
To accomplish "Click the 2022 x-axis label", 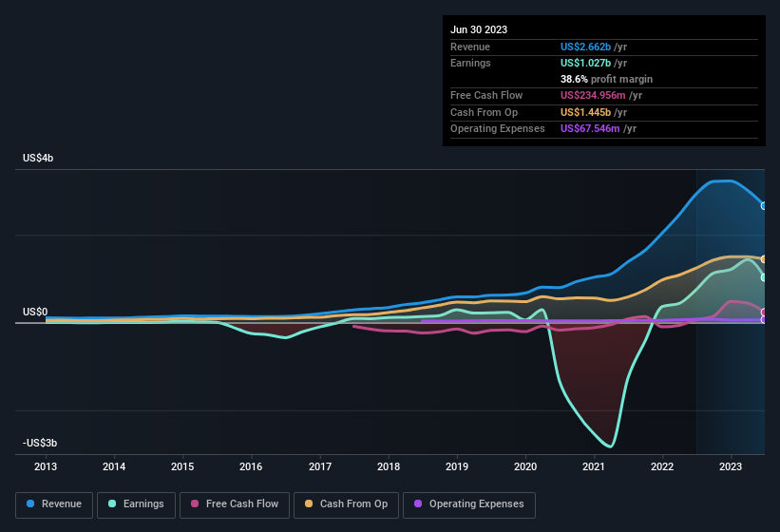I will [662, 466].
